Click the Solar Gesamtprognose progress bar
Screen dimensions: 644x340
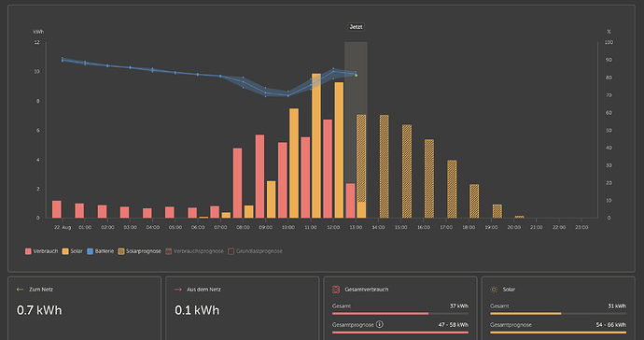(x=558, y=333)
